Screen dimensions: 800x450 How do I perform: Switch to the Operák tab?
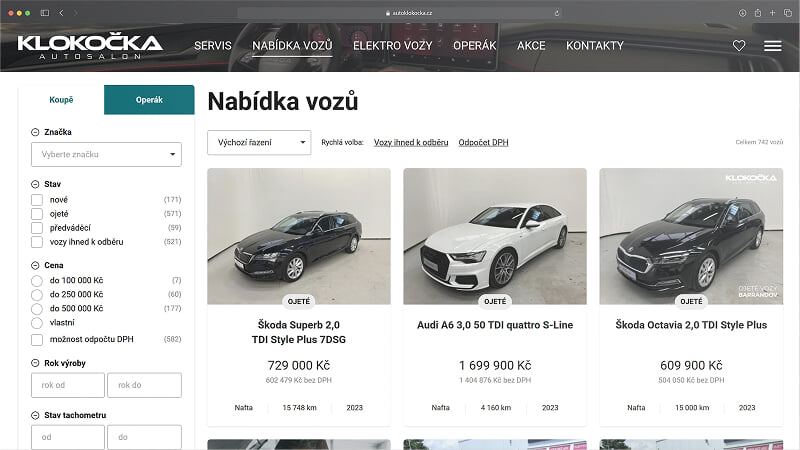[149, 100]
